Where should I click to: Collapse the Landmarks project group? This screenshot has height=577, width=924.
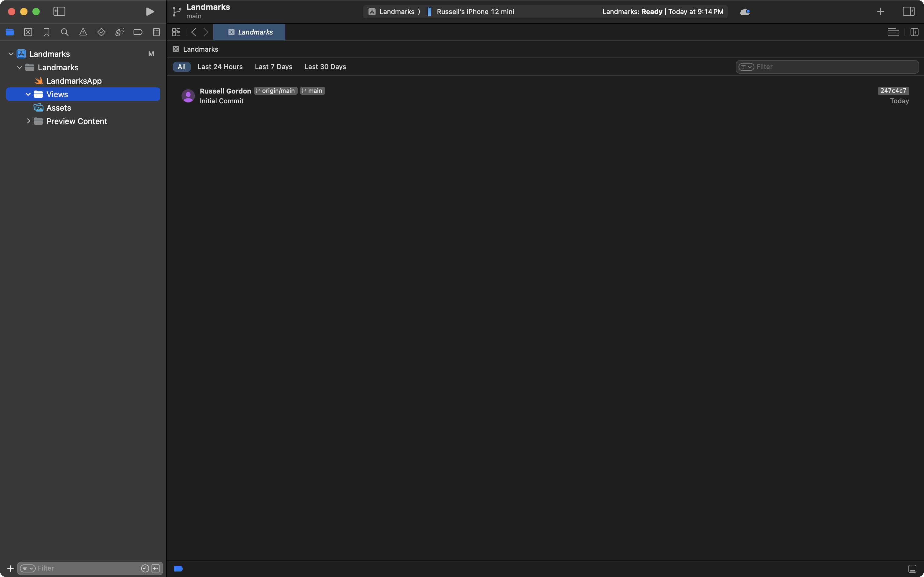[x=11, y=53]
